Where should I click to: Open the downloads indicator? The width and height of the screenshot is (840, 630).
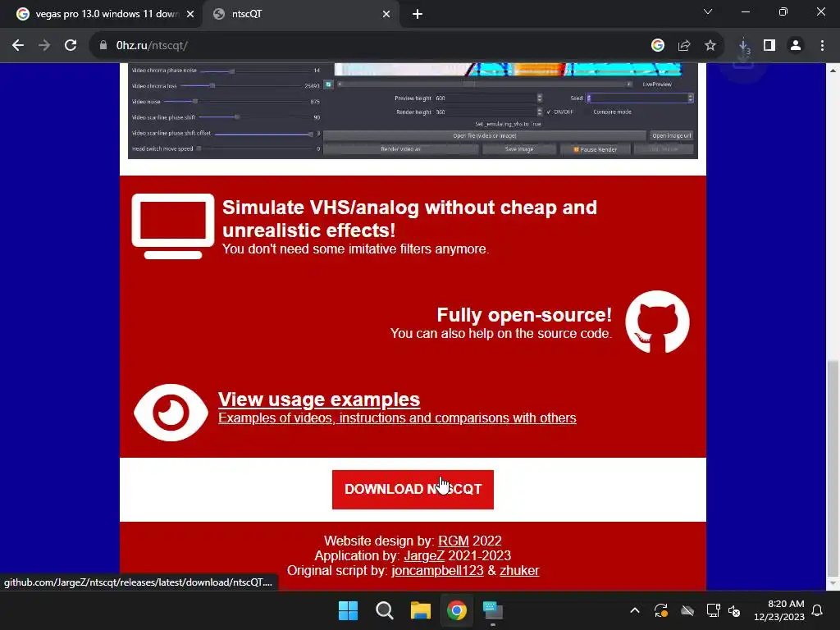click(x=743, y=46)
